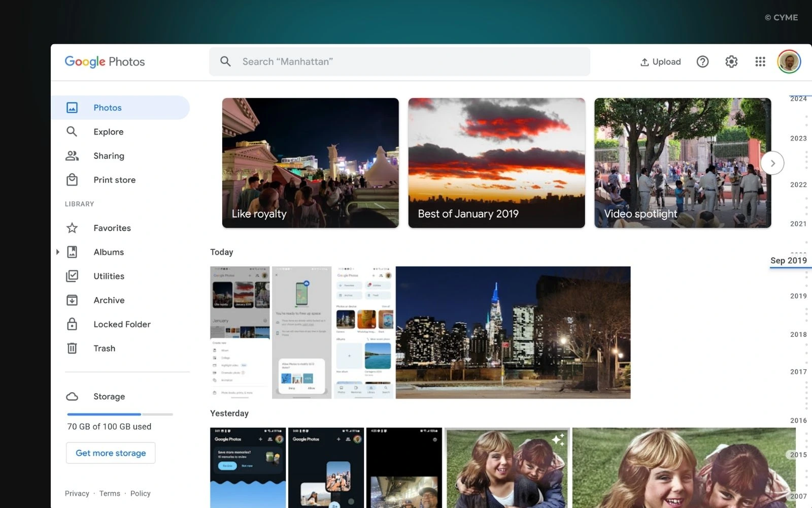Open Settings gear icon
Viewport: 812px width, 508px height.
tap(731, 62)
